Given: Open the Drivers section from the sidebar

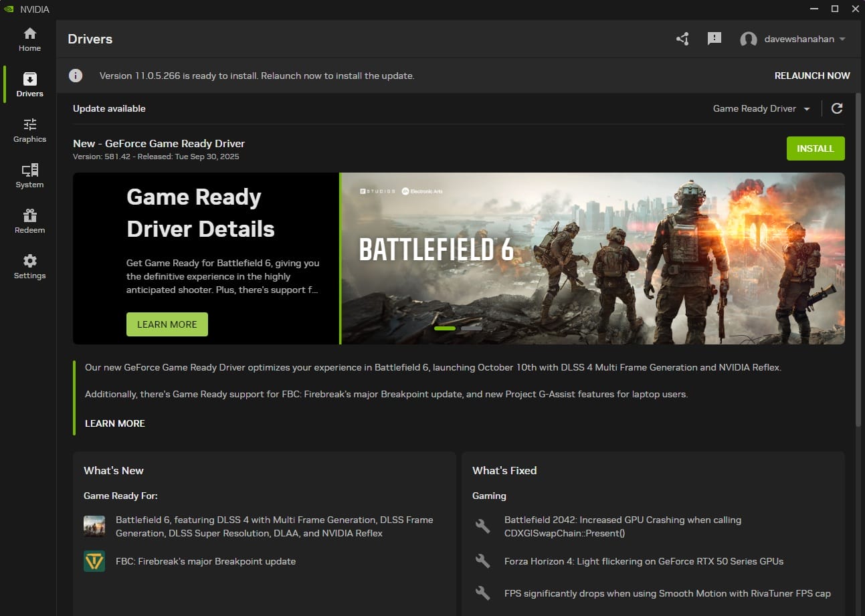Looking at the screenshot, I should pyautogui.click(x=29, y=82).
